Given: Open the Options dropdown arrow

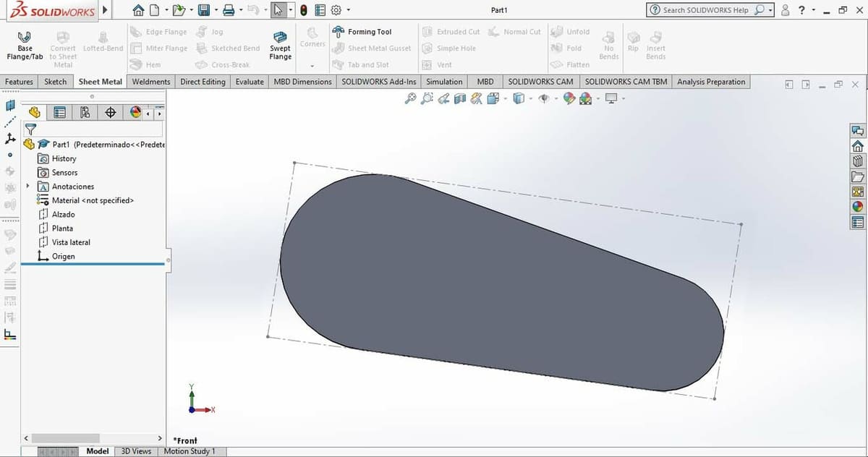Looking at the screenshot, I should point(348,10).
